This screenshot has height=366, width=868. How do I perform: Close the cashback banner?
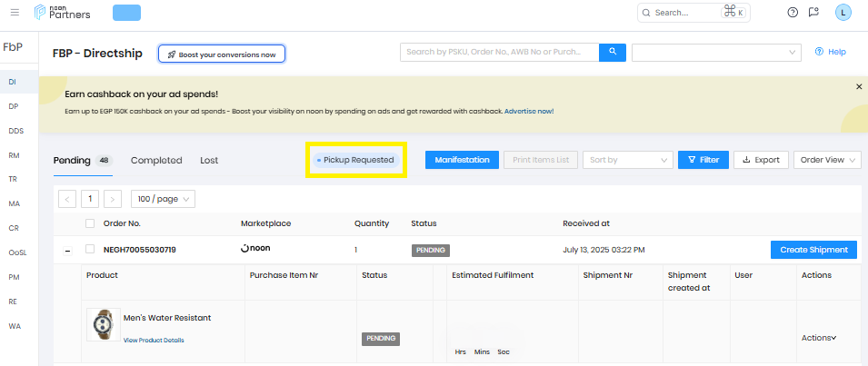click(859, 87)
